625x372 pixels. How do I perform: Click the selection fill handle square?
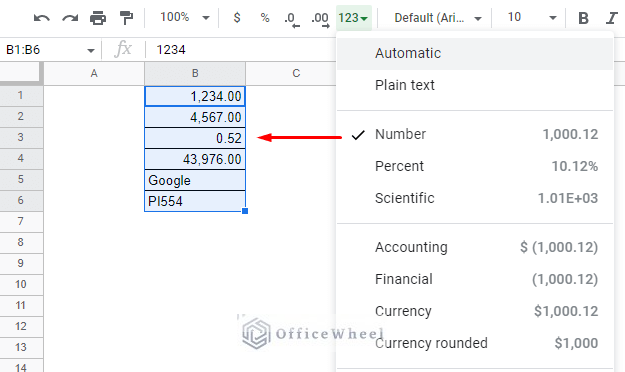[x=245, y=211]
